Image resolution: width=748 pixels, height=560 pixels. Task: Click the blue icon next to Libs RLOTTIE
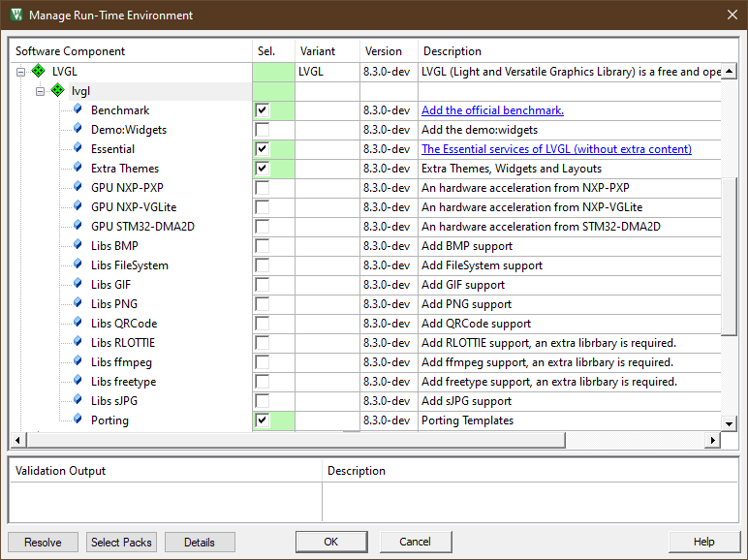(78, 342)
